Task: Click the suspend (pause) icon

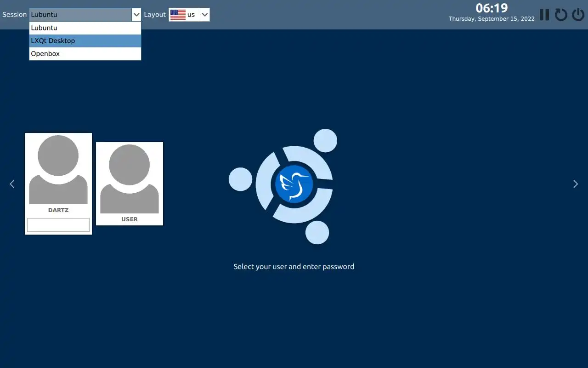Action: click(544, 15)
